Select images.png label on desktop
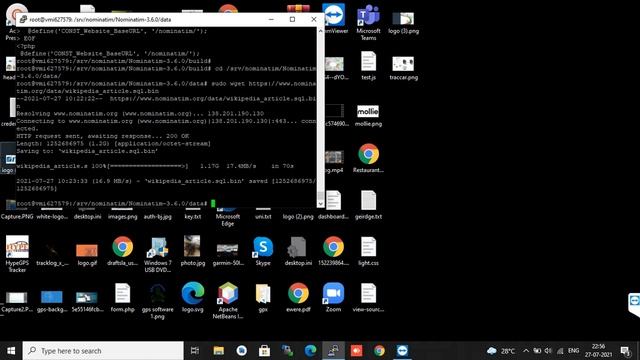 [x=122, y=217]
